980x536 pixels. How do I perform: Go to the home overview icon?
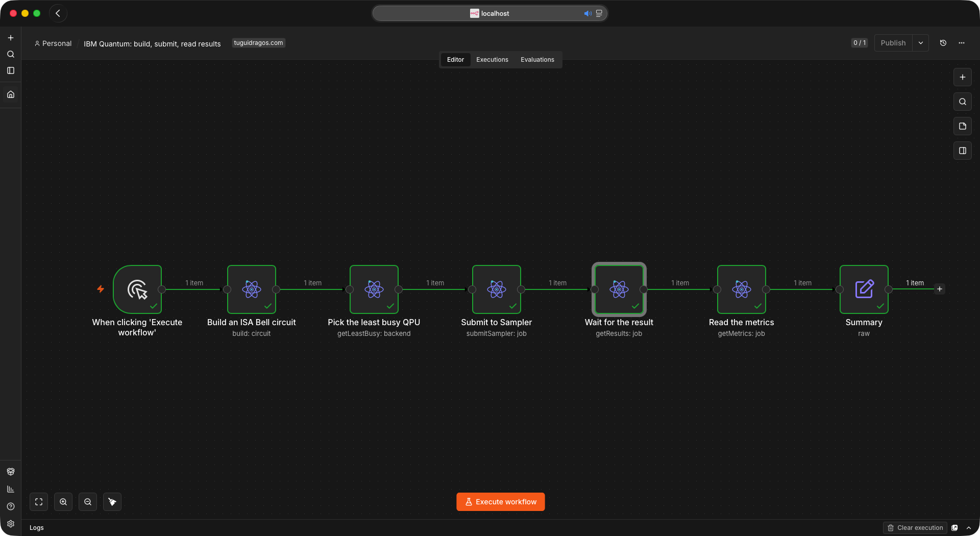[11, 94]
